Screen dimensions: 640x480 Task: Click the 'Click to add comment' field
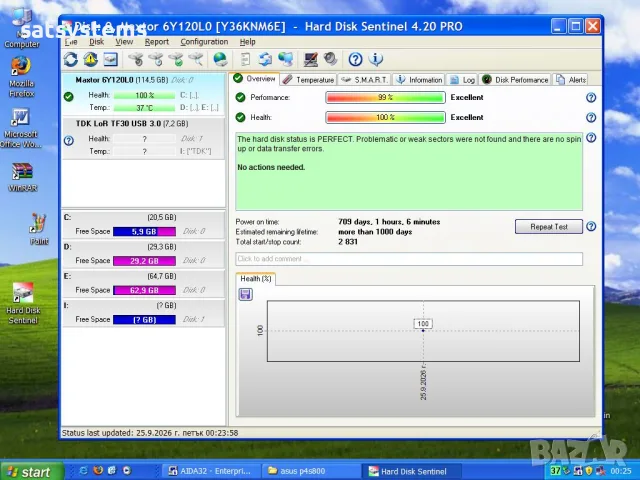[409, 259]
